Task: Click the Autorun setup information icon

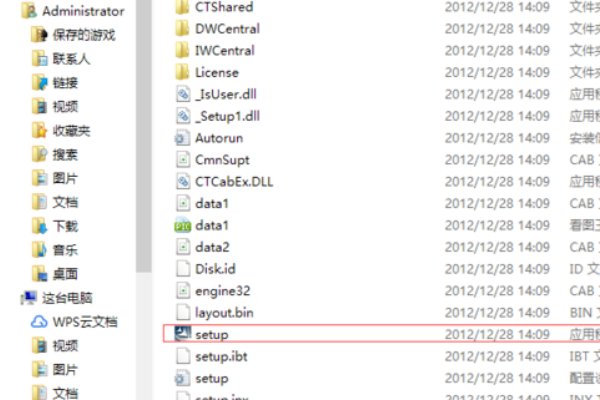Action: coord(183,138)
